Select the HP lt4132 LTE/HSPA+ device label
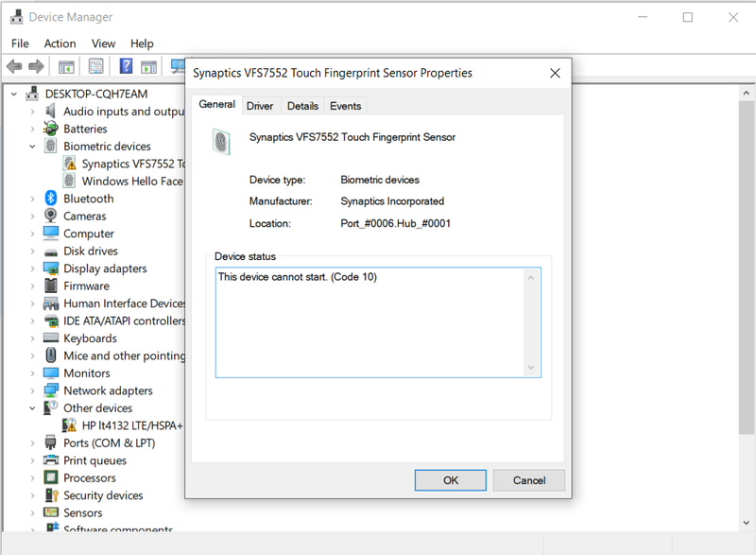The image size is (756, 555). [132, 425]
